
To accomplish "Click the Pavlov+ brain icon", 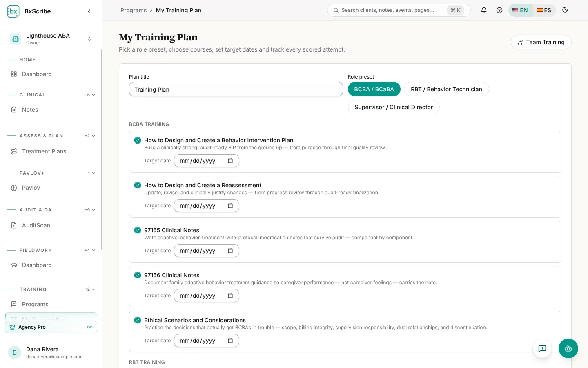I will point(14,188).
